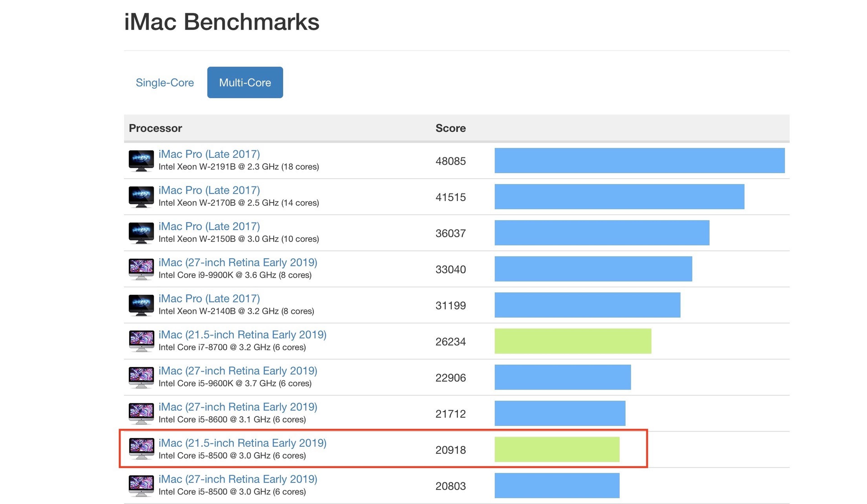Click text 'Intel Xeon W-2191B @ 2.3 GHz (18 cores)'

[239, 167]
